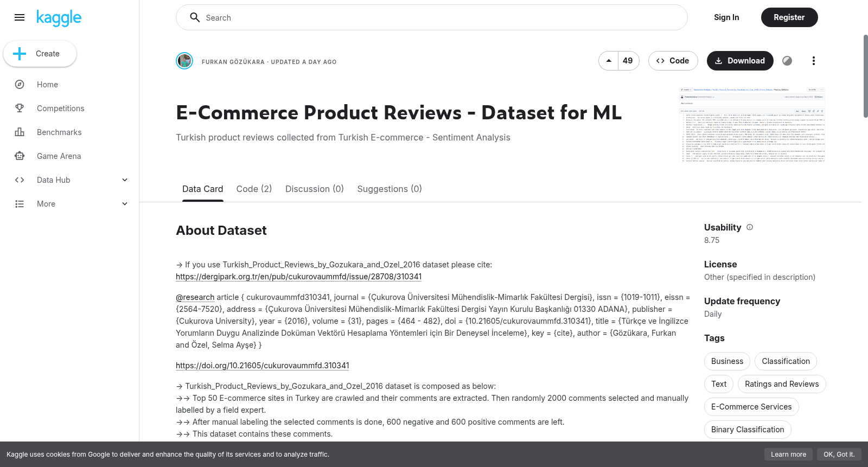
Task: Click the More list icon
Action: pyautogui.click(x=20, y=204)
